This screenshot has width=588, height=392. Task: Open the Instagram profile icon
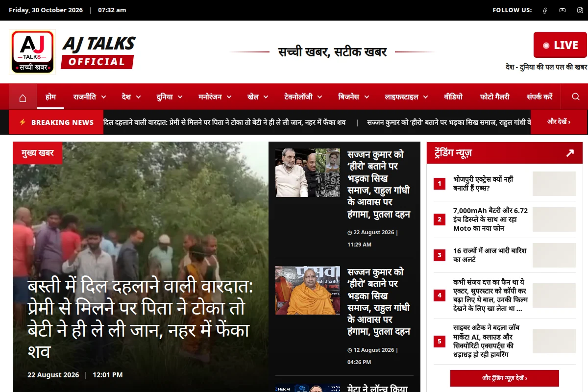click(x=580, y=10)
